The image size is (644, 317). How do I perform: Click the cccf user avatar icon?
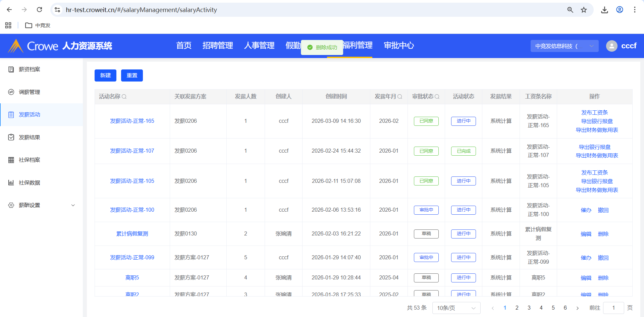coord(611,46)
